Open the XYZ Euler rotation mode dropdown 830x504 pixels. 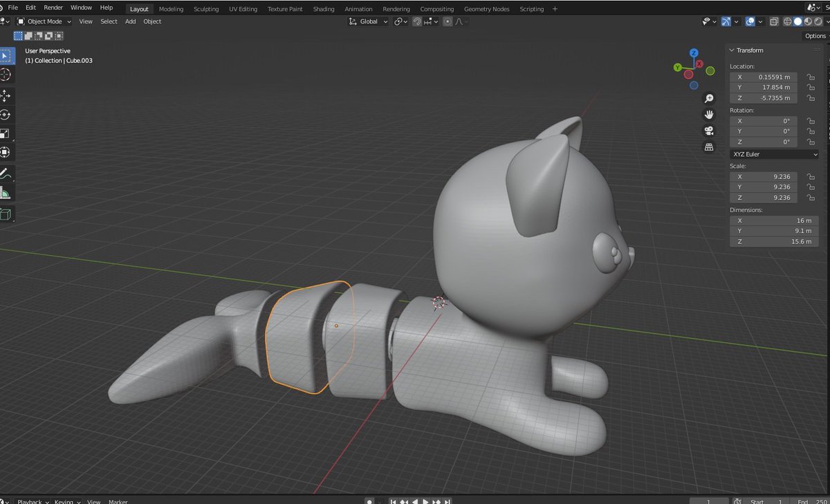774,154
